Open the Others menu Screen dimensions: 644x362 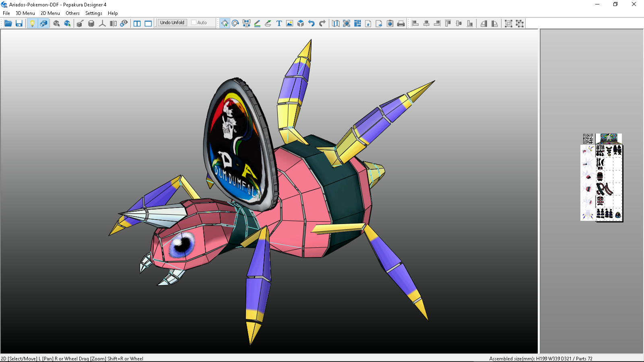tap(73, 13)
